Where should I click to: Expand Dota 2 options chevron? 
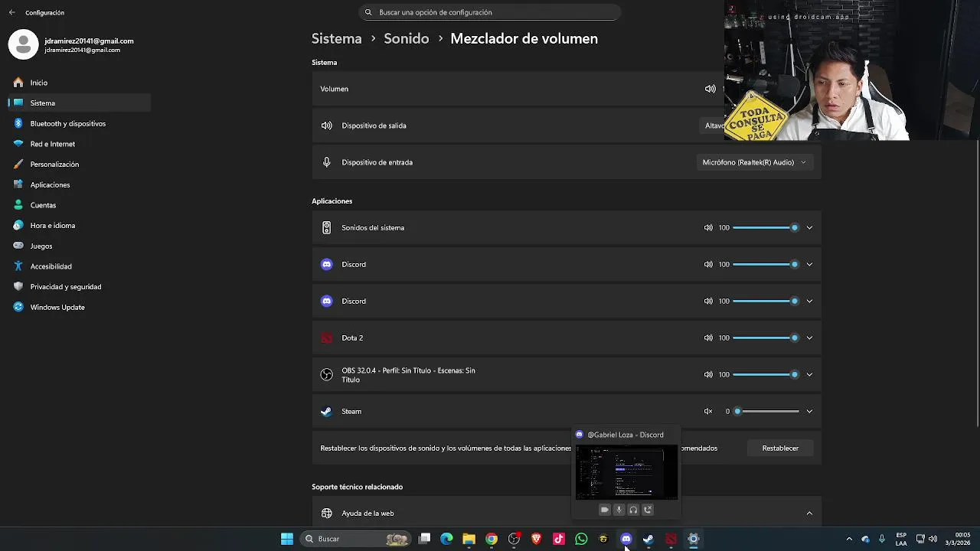coord(809,337)
